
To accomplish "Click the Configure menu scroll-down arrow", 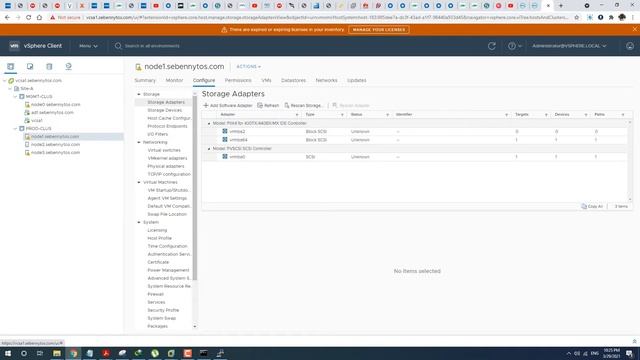I will tap(195, 327).
